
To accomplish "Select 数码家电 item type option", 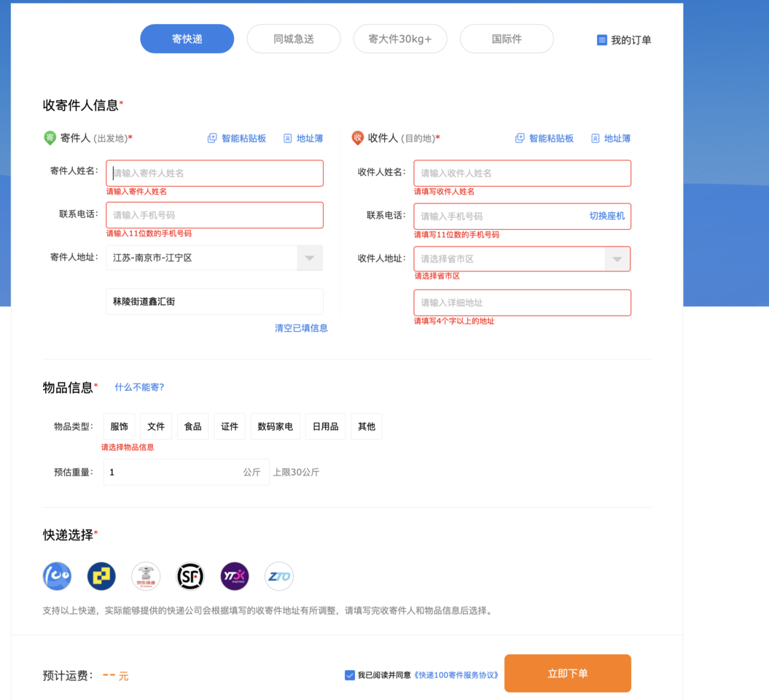I will point(275,427).
